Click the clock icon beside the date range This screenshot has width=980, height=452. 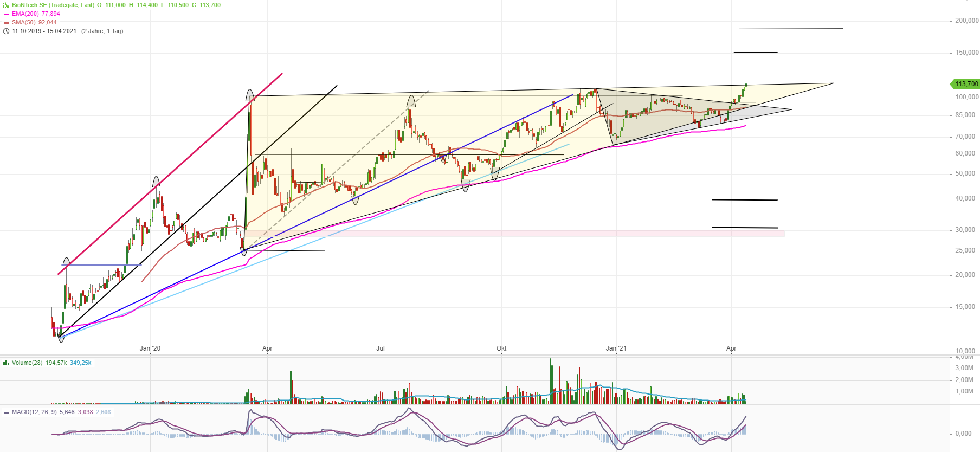click(x=6, y=31)
